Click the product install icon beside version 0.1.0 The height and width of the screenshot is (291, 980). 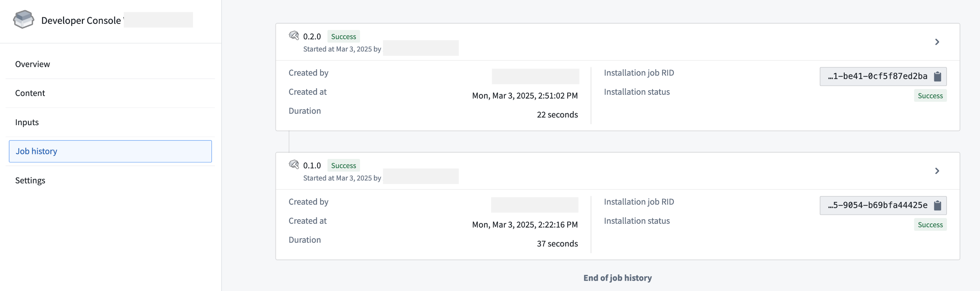294,165
